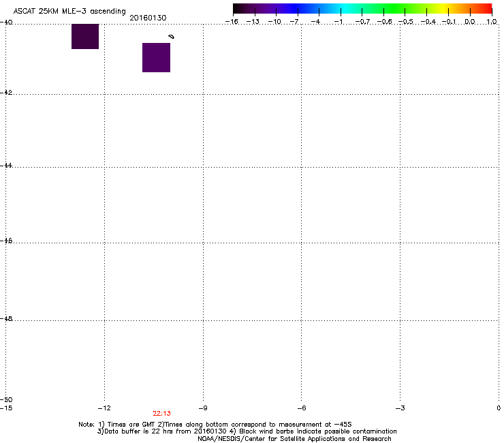This screenshot has width=504, height=443.
Task: Click the -13 color scale label
Action: point(253,22)
